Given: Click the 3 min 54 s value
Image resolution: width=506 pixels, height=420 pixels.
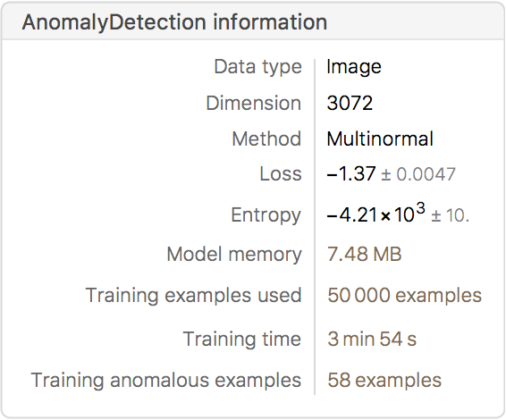Looking at the screenshot, I should point(372,339).
